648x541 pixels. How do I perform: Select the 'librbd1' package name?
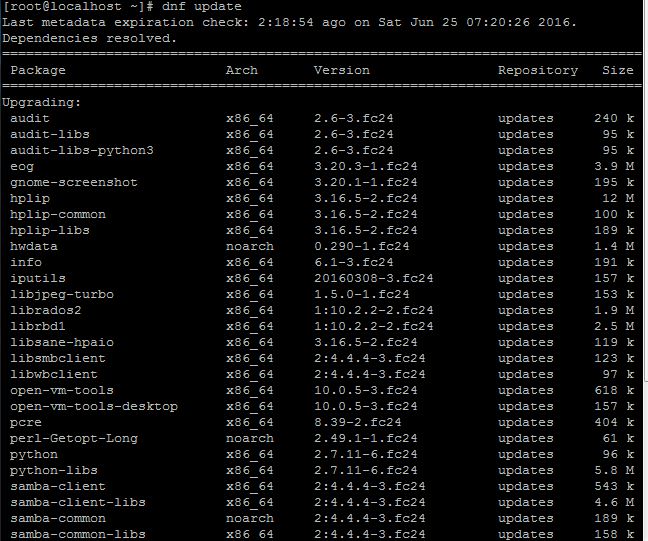[38, 327]
